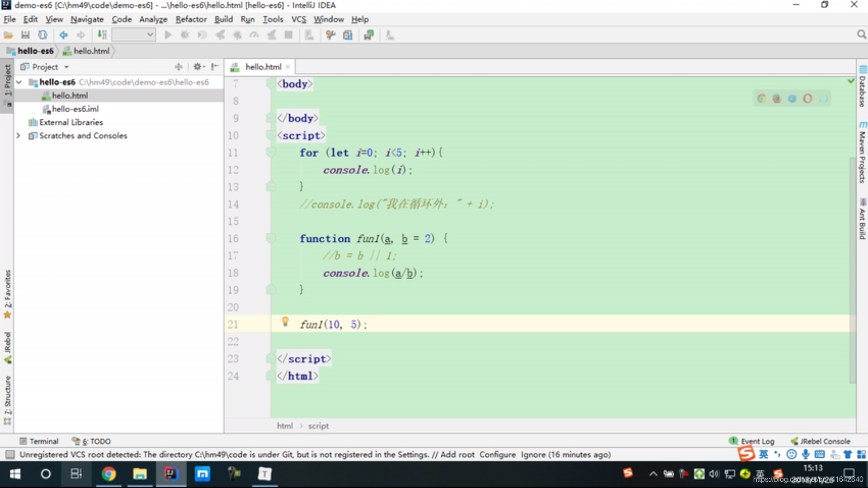The height and width of the screenshot is (488, 868).
Task: Open file using the toolbar folder icon
Action: pos(8,35)
